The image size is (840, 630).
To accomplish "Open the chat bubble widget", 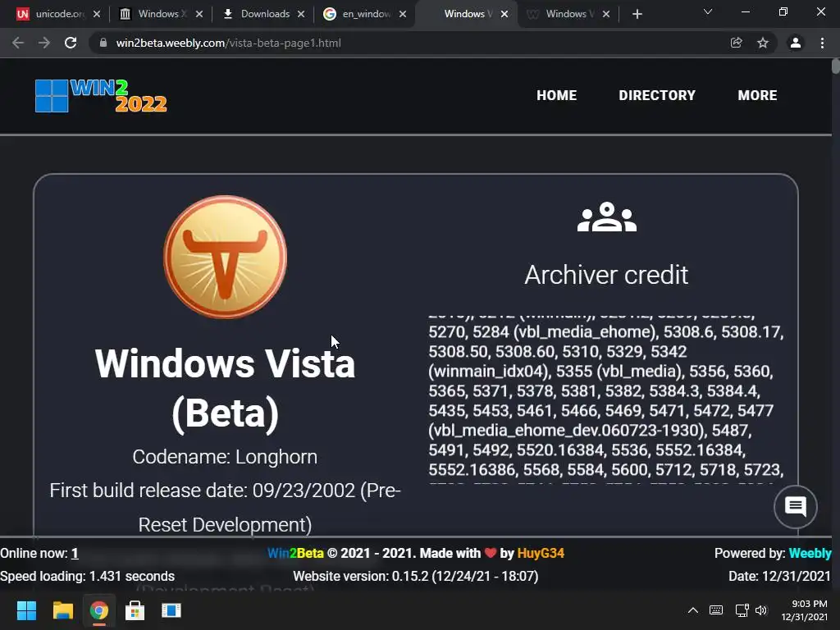I will point(796,506).
